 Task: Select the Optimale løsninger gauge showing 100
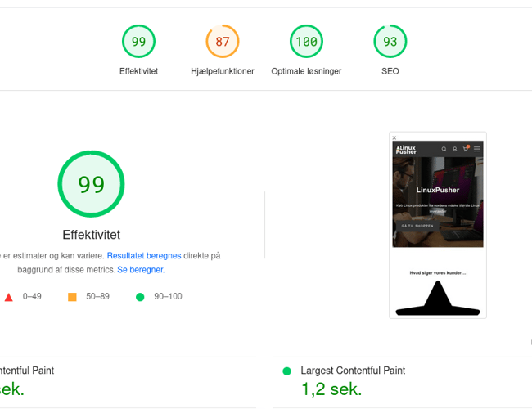point(306,42)
